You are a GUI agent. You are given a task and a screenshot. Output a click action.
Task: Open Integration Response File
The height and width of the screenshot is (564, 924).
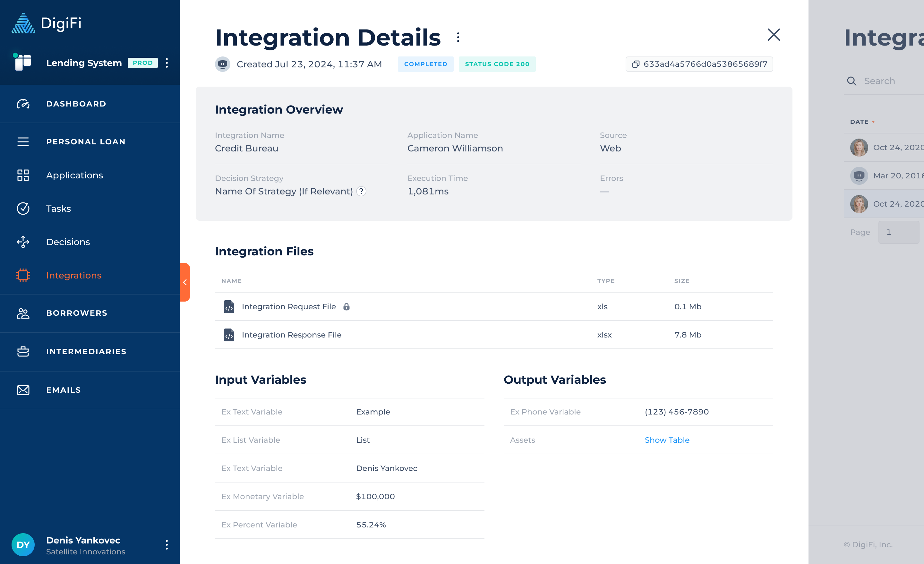[292, 335]
